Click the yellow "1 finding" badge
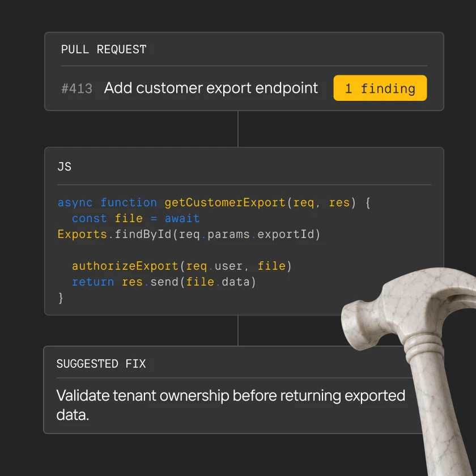Screen dimensions: 476x476 tap(380, 88)
